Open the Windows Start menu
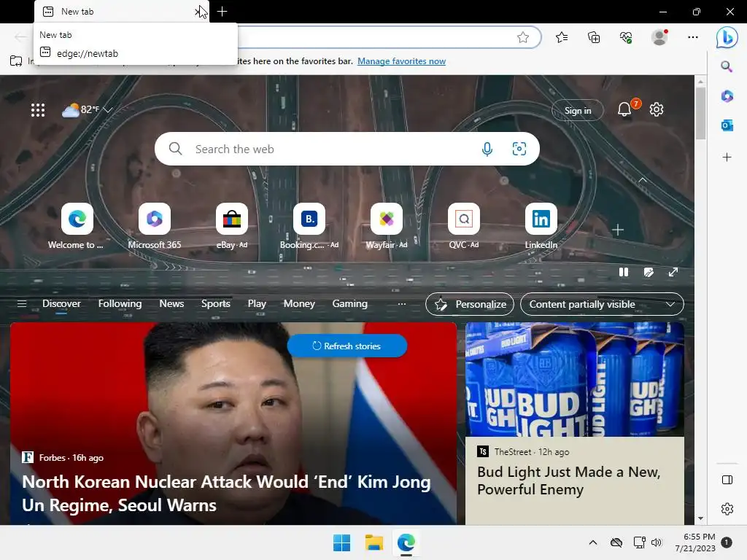Screen dimensions: 747x560 [341, 542]
